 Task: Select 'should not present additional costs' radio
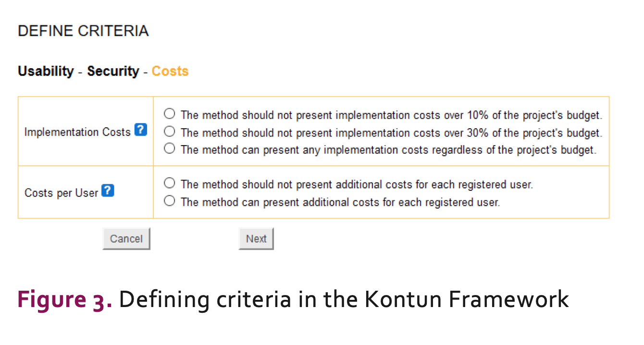169,183
